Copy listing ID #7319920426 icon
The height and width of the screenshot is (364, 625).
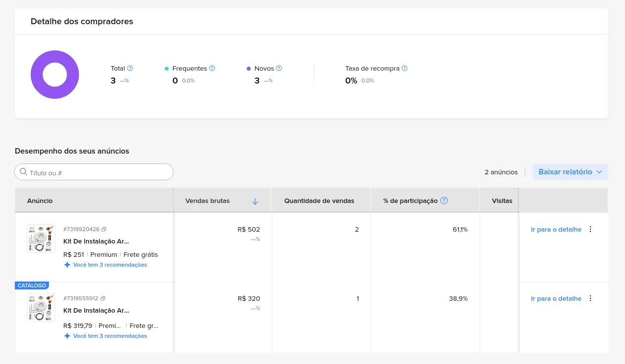(104, 229)
